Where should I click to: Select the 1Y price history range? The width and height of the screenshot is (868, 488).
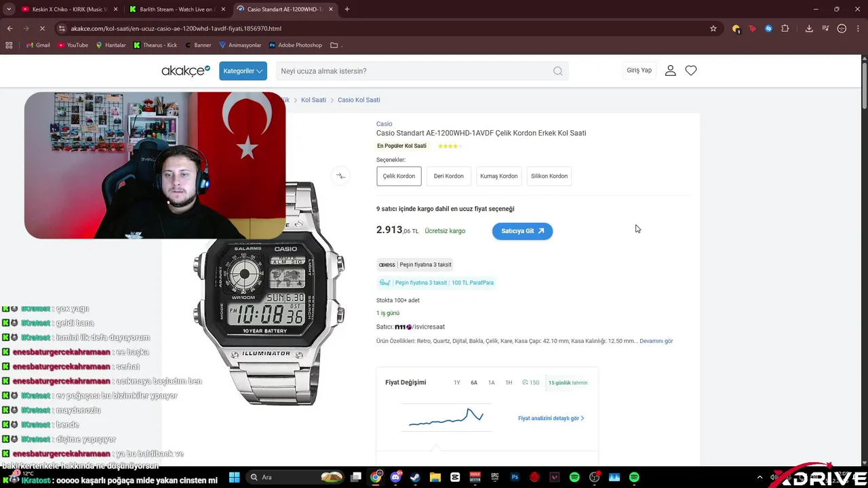(x=457, y=383)
